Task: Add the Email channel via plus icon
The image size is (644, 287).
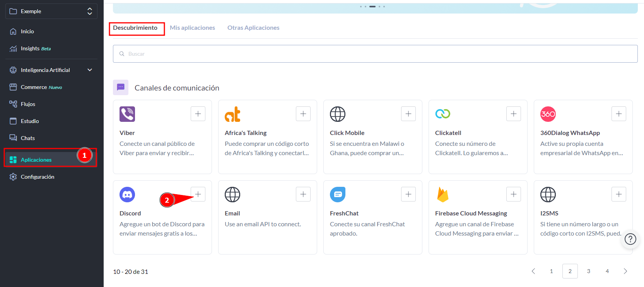Action: click(303, 194)
